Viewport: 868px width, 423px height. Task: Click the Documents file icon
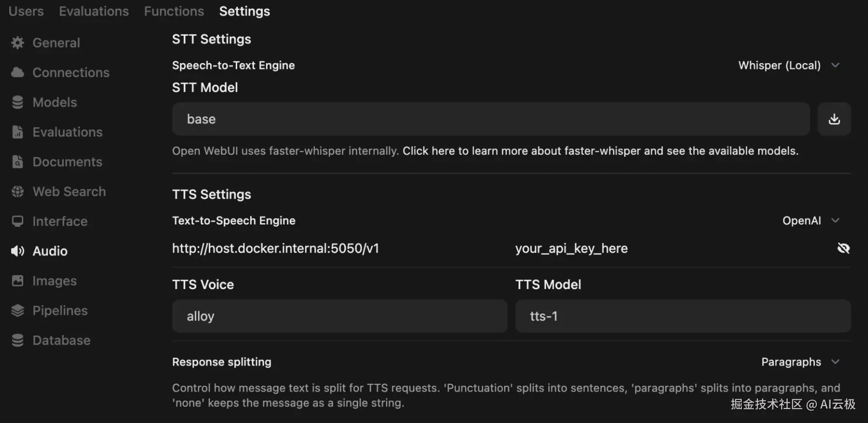click(18, 162)
